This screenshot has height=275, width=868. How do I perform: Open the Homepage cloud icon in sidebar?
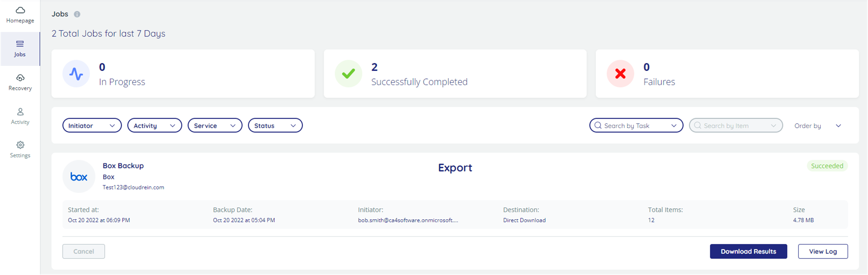20,10
